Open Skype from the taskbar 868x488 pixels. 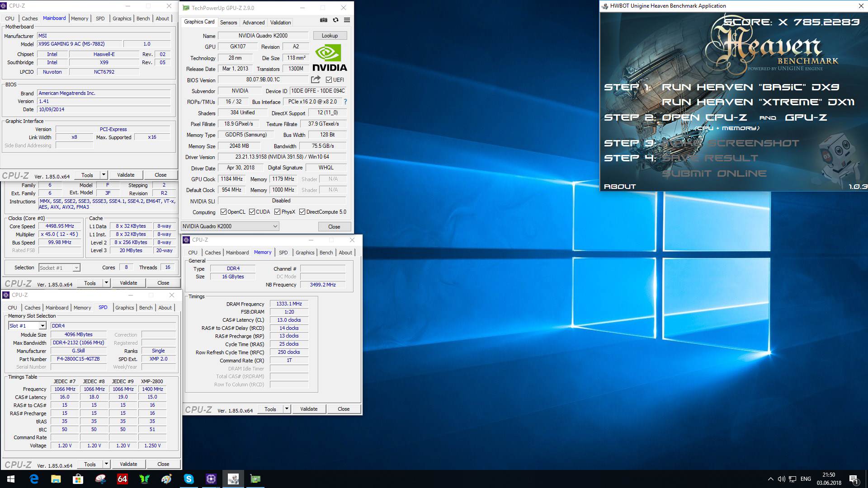point(189,479)
